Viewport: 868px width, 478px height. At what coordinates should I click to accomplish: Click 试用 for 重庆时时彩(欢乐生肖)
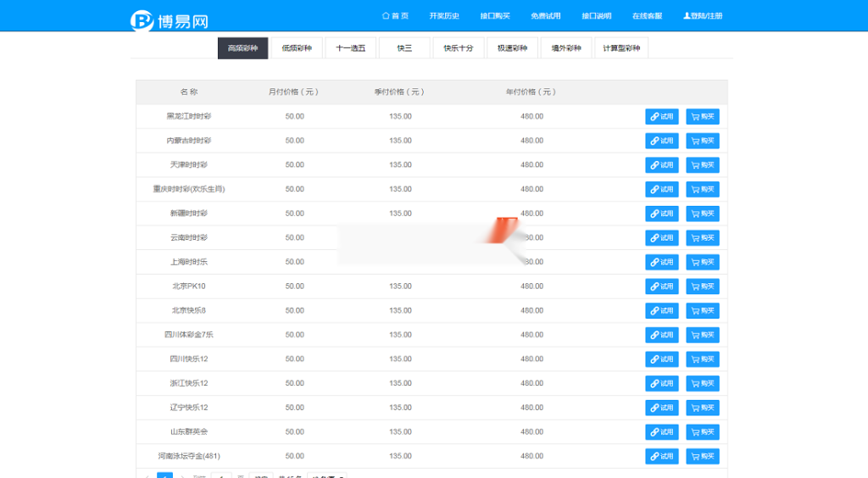click(x=661, y=189)
